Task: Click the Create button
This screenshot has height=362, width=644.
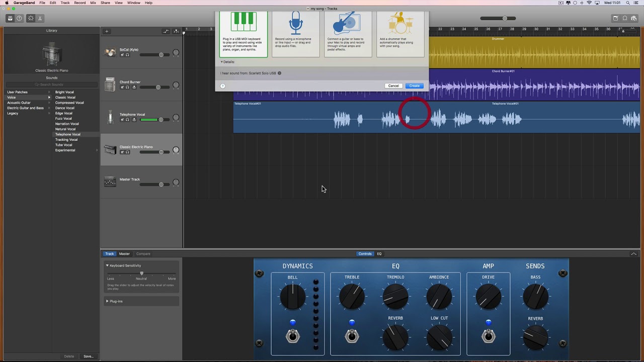Action: [x=414, y=86]
